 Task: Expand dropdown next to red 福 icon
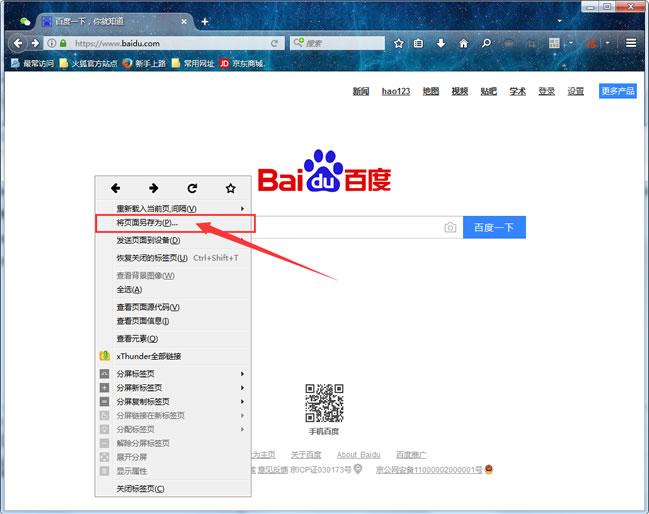[608, 43]
